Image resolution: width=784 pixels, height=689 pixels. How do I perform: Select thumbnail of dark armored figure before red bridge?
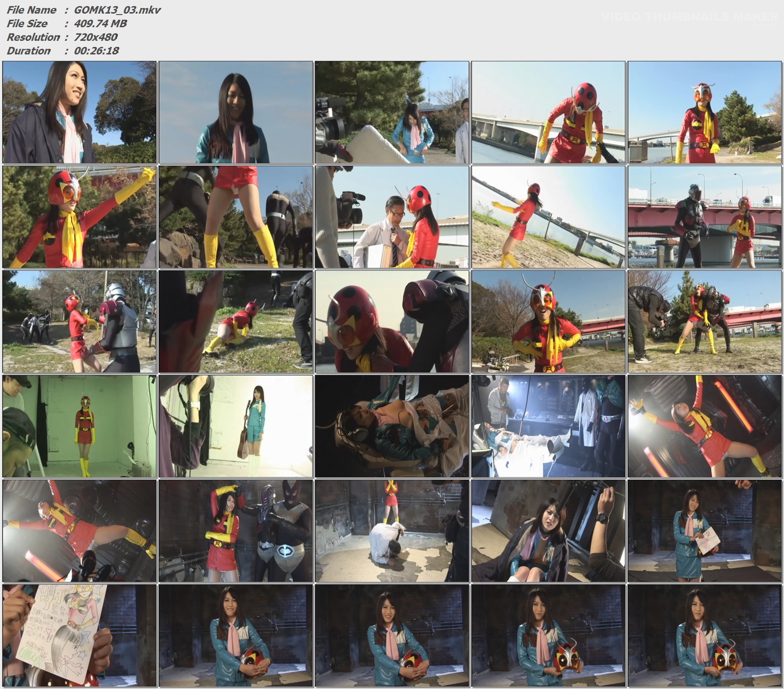click(705, 217)
